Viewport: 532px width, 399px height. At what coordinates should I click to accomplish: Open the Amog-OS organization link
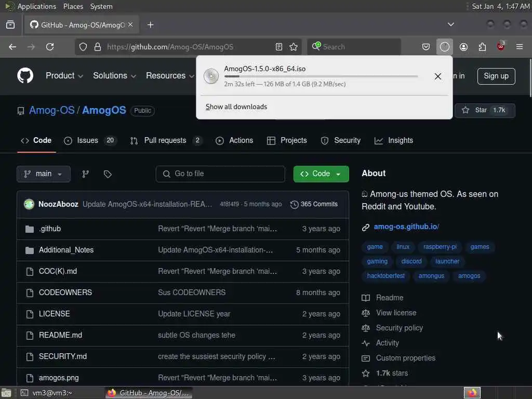click(51, 110)
